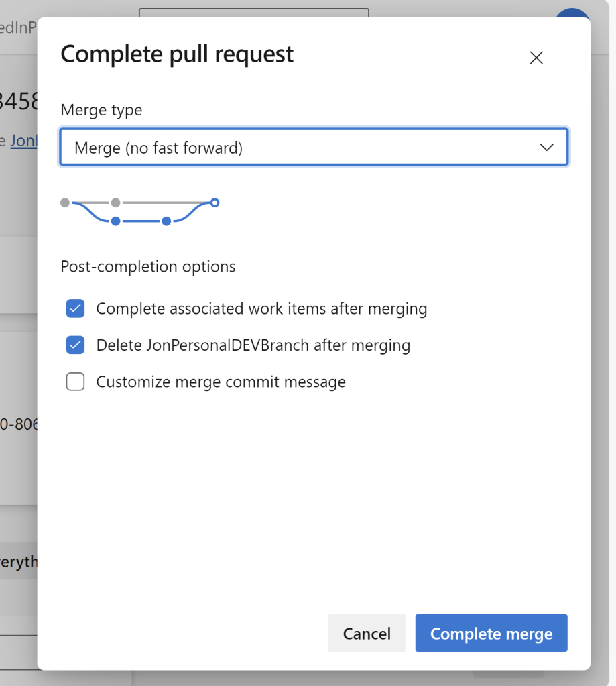Close the Complete pull request dialog
The image size is (616, 686).
coord(536,58)
